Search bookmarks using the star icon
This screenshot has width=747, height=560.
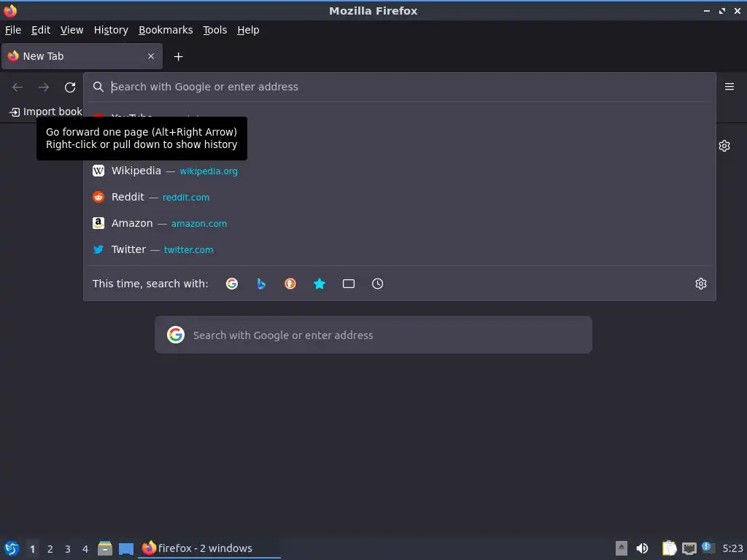(320, 284)
